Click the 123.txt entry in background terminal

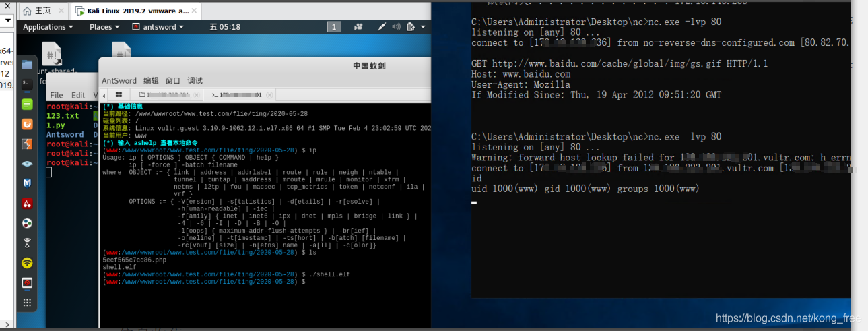63,116
